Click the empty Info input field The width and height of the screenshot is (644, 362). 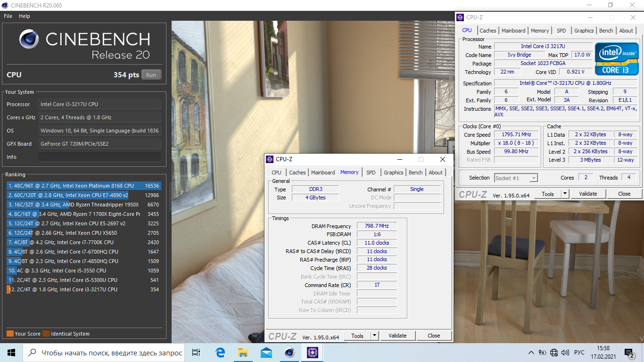pos(99,157)
